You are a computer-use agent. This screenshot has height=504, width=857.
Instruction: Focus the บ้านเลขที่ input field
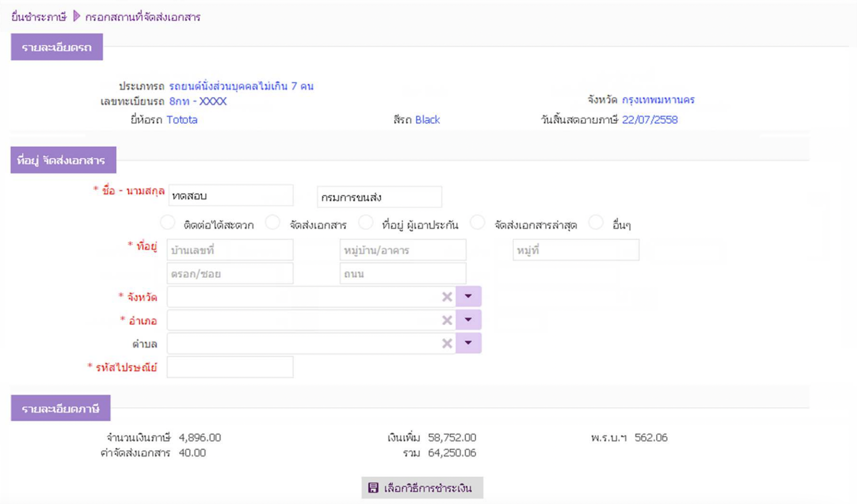pos(230,250)
